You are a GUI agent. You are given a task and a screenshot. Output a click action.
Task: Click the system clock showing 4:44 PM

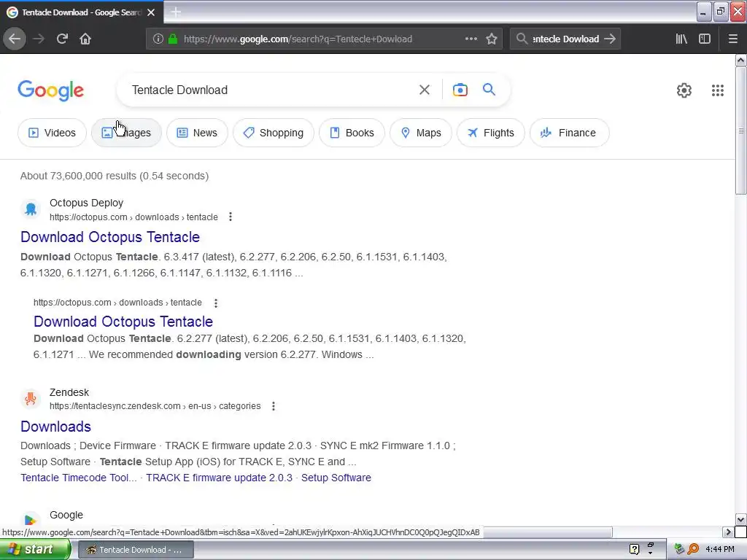(x=720, y=550)
